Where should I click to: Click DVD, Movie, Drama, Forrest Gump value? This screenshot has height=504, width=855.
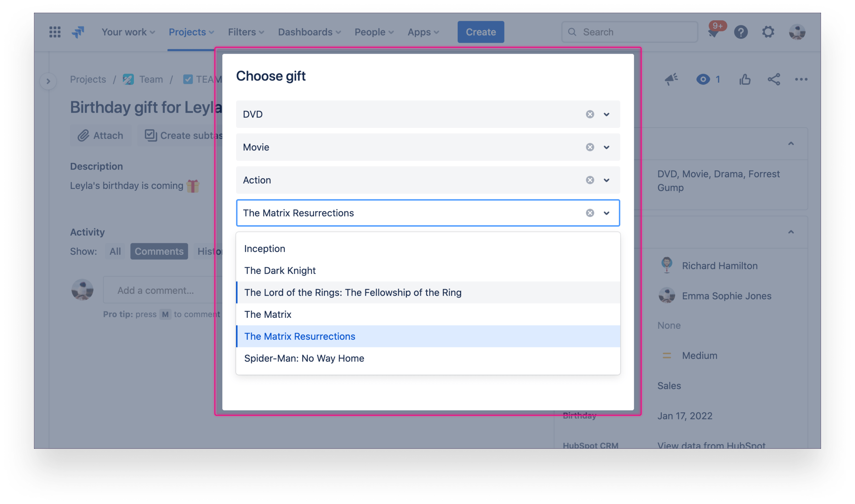click(x=718, y=181)
